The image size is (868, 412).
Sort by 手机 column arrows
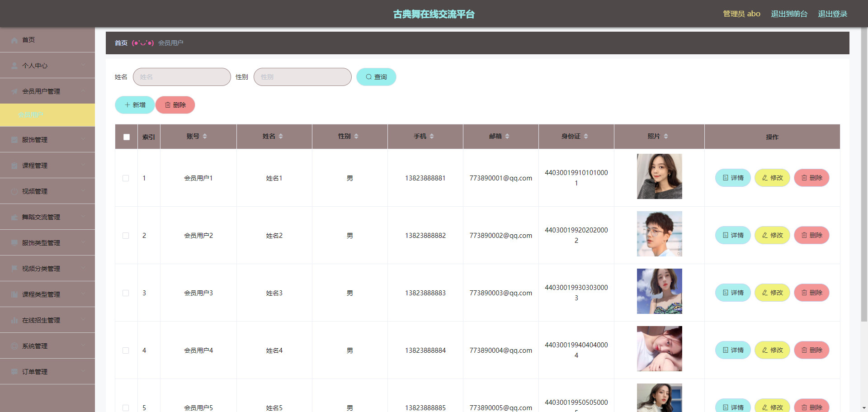pos(432,136)
